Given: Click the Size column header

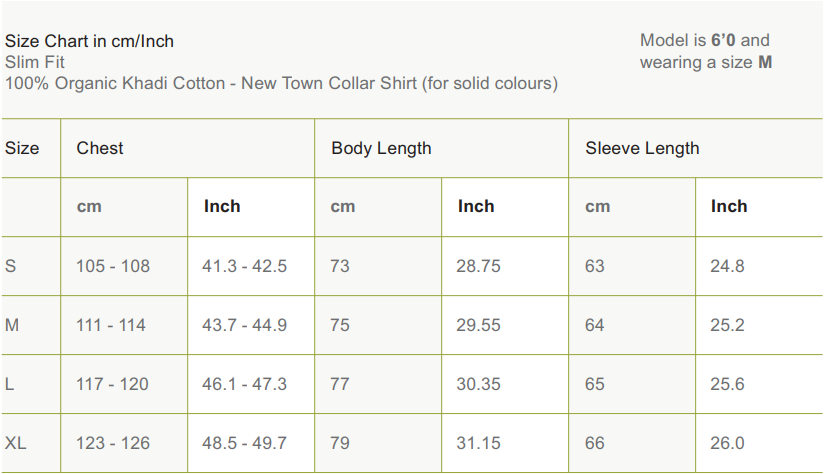Looking at the screenshot, I should click(x=22, y=148).
